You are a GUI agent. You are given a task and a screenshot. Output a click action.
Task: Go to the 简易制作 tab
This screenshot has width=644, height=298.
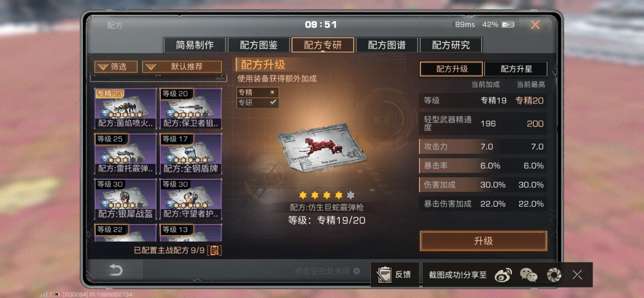[x=194, y=45]
